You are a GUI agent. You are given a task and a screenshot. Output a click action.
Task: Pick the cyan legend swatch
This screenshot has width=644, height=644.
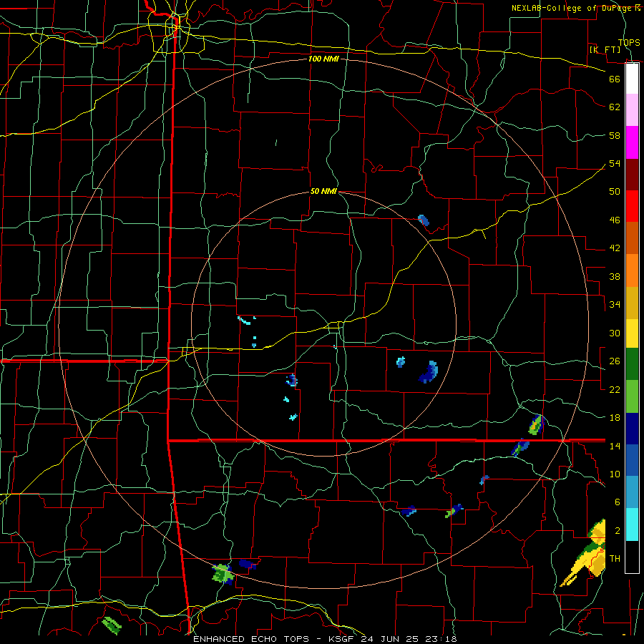[632, 525]
